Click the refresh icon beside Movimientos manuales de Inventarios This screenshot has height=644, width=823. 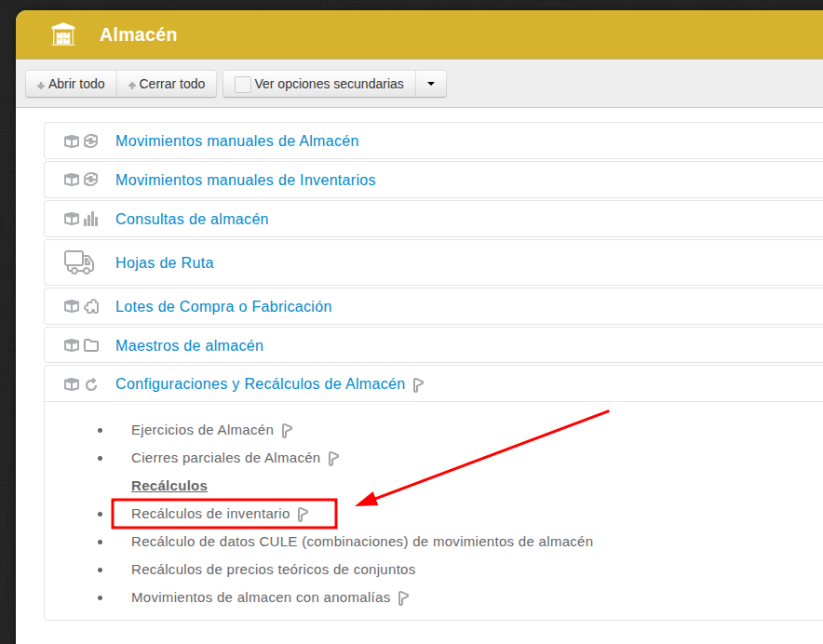[x=90, y=179]
